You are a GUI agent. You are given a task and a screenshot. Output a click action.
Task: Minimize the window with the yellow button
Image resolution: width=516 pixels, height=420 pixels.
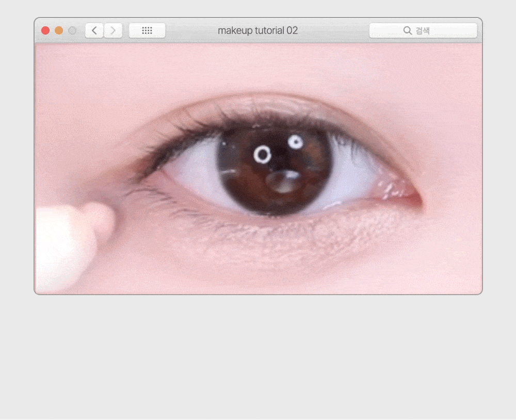[x=59, y=30]
